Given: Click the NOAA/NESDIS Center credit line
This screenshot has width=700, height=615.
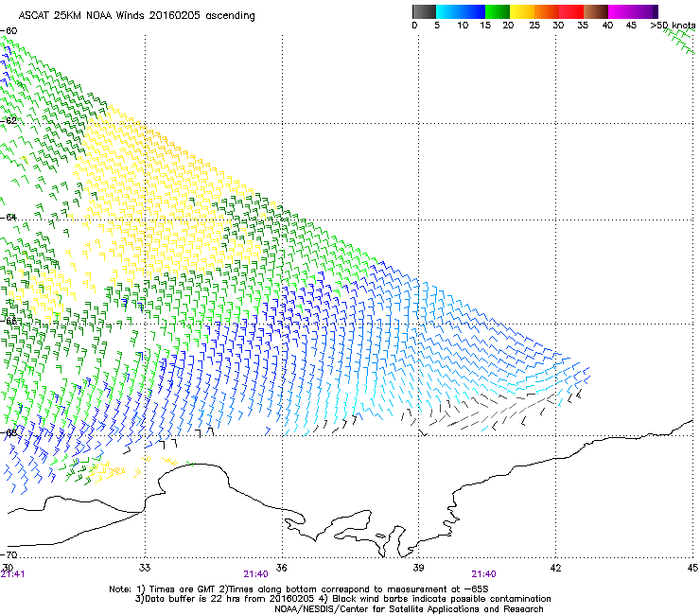Looking at the screenshot, I should pos(409,609).
